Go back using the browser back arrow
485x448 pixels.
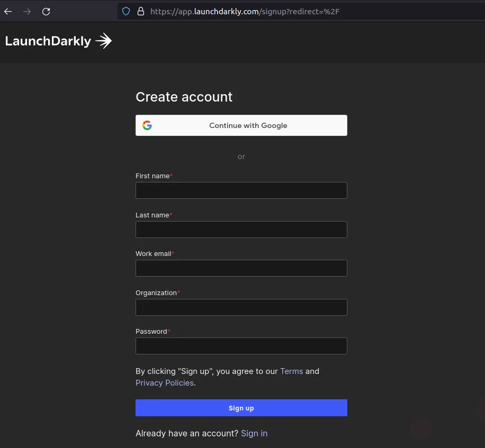coord(8,12)
